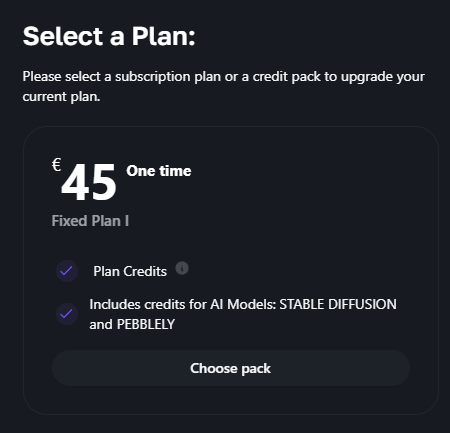The width and height of the screenshot is (450, 433).
Task: Click the Fixed Plan I name
Action: click(x=90, y=221)
